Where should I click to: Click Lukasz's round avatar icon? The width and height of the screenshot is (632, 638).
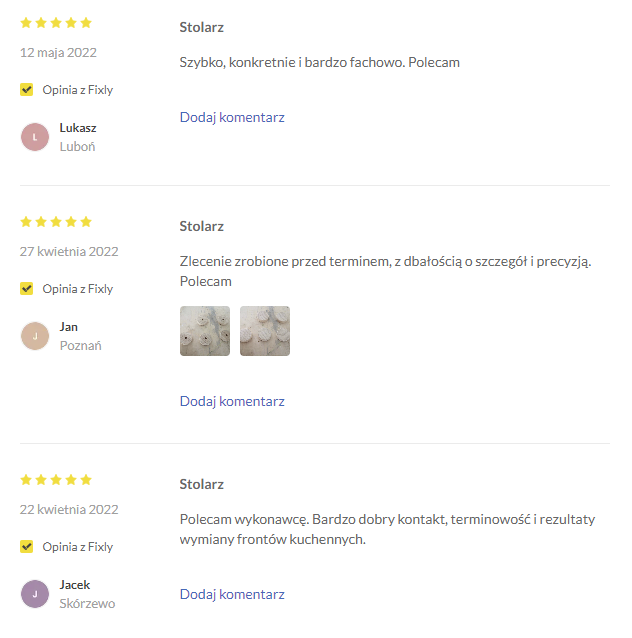(x=35, y=137)
